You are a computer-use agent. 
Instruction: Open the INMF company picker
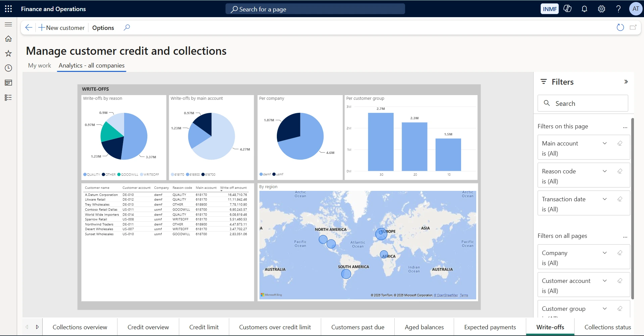tap(550, 9)
